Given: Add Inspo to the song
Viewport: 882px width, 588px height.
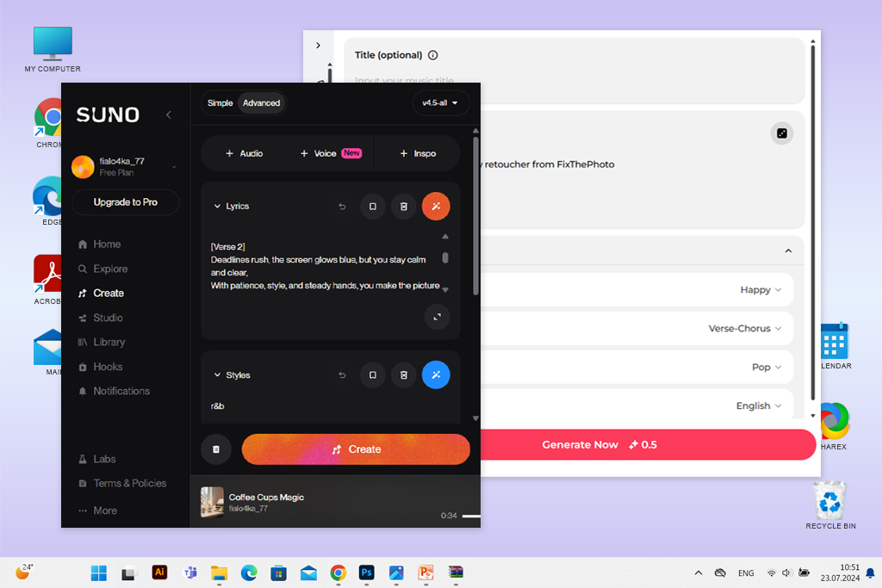Looking at the screenshot, I should tap(418, 153).
